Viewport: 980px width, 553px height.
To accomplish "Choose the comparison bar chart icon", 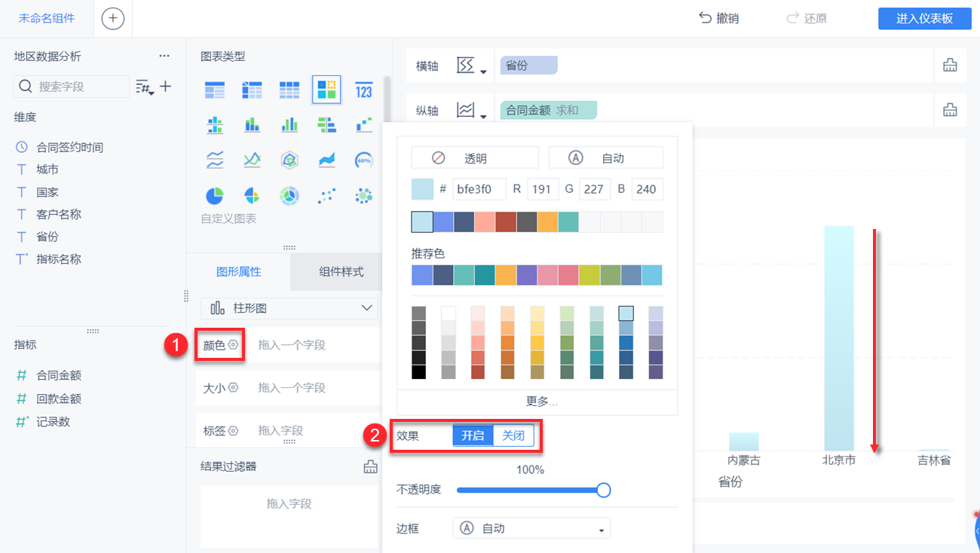I will pos(326,124).
